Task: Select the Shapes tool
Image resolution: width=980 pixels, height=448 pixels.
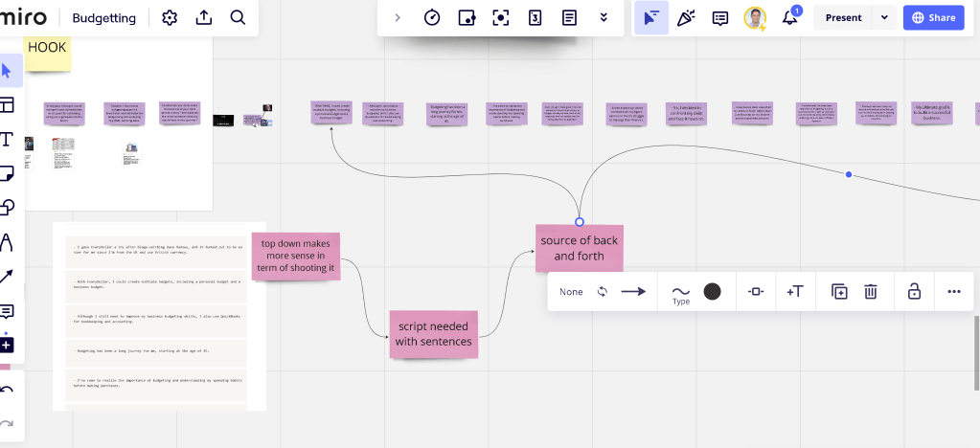Action: tap(7, 207)
